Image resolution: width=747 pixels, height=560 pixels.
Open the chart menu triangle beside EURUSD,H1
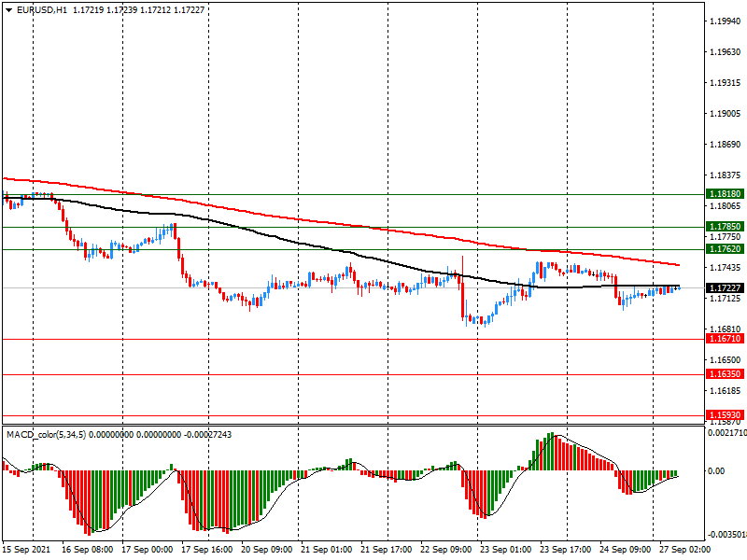(x=9, y=10)
